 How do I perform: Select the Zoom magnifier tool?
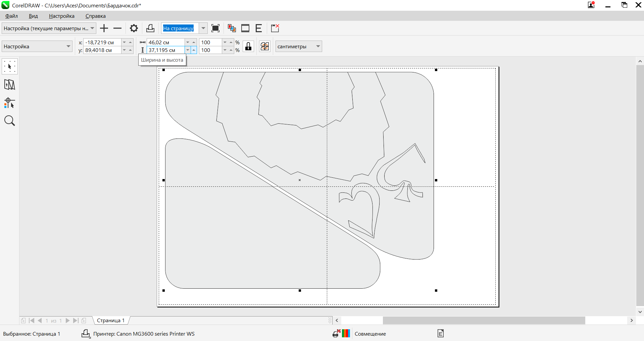click(x=10, y=121)
